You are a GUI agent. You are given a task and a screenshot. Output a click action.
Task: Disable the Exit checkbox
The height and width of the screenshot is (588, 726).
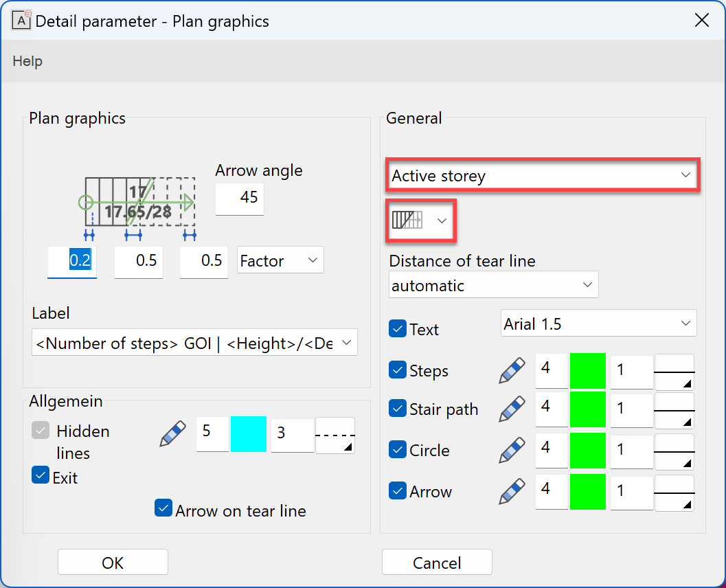(41, 475)
